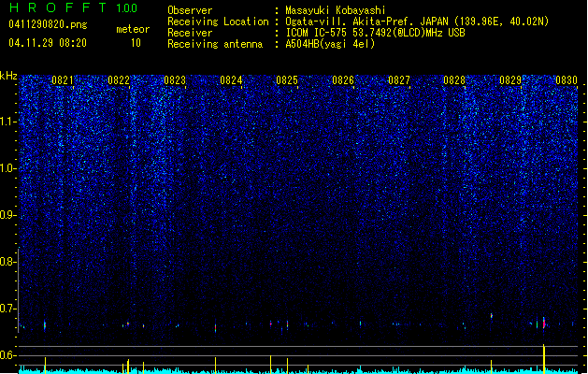Click observer name Masayuki Kobayashi

[336, 10]
